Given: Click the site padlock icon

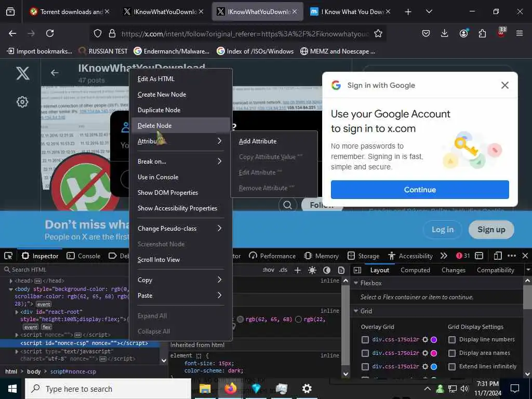Looking at the screenshot, I should (x=112, y=33).
